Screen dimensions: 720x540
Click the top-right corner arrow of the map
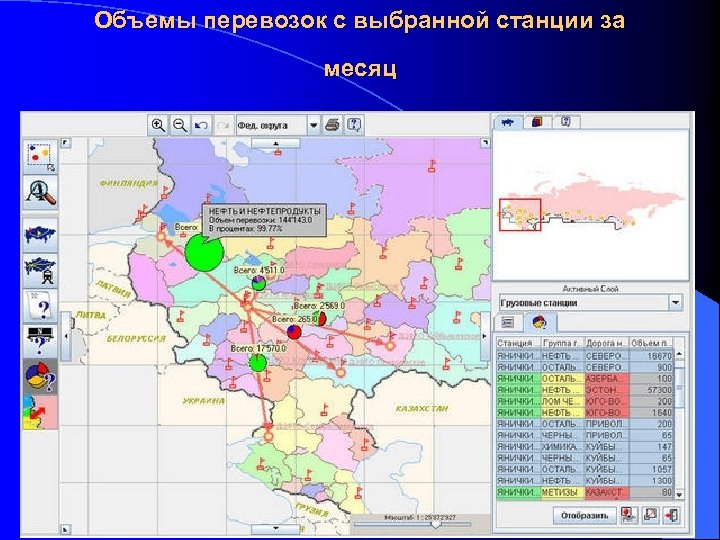485,143
